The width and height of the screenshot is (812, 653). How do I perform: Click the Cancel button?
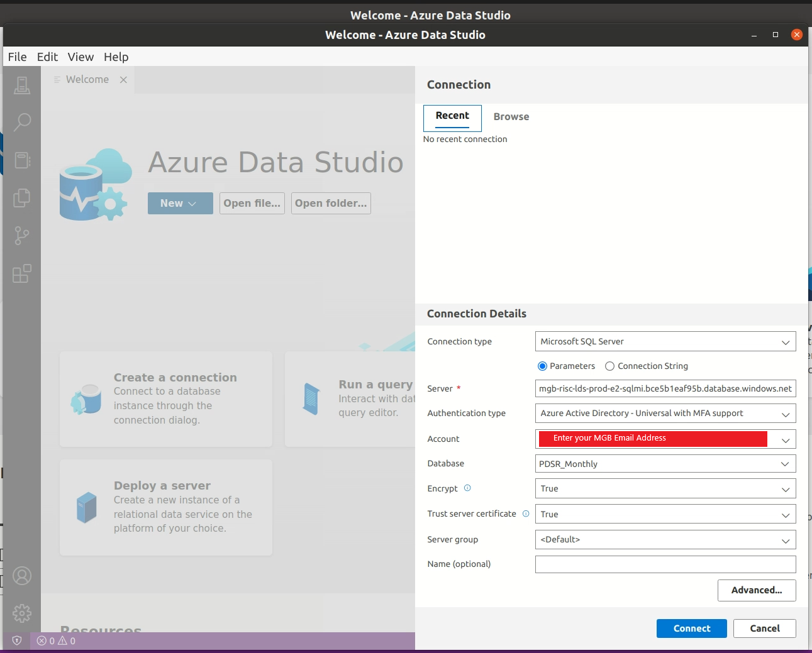[x=765, y=628]
